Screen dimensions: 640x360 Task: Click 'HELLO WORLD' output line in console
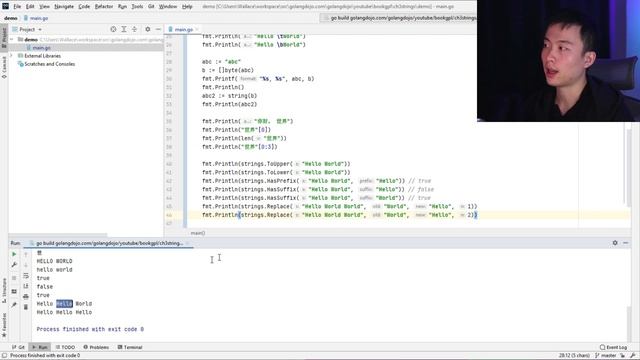point(54,261)
